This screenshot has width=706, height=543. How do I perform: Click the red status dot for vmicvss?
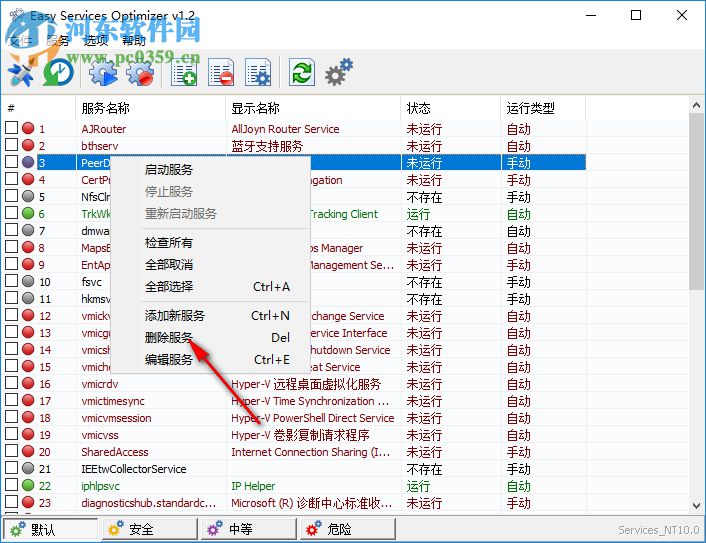point(28,434)
